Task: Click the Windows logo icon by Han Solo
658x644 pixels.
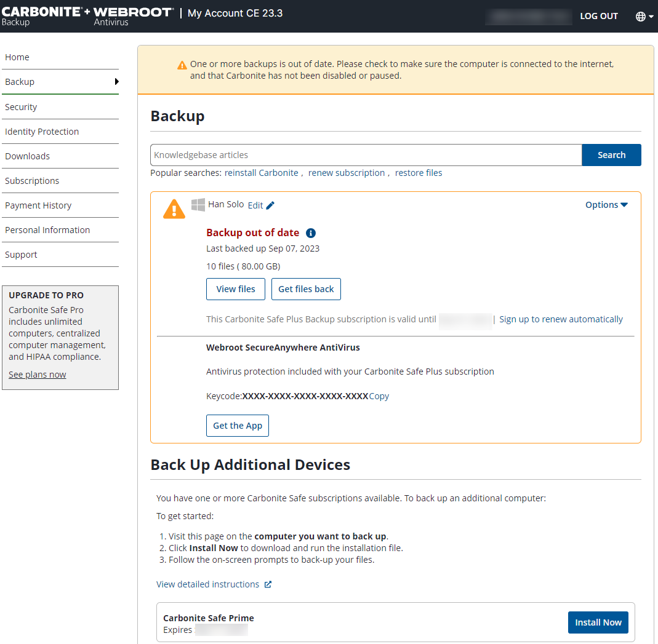Action: pyautogui.click(x=198, y=205)
